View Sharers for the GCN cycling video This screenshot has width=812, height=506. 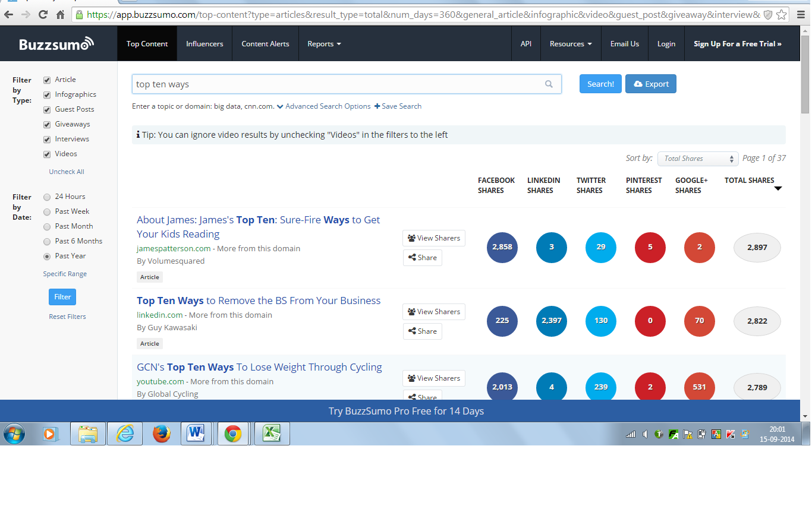tap(434, 378)
